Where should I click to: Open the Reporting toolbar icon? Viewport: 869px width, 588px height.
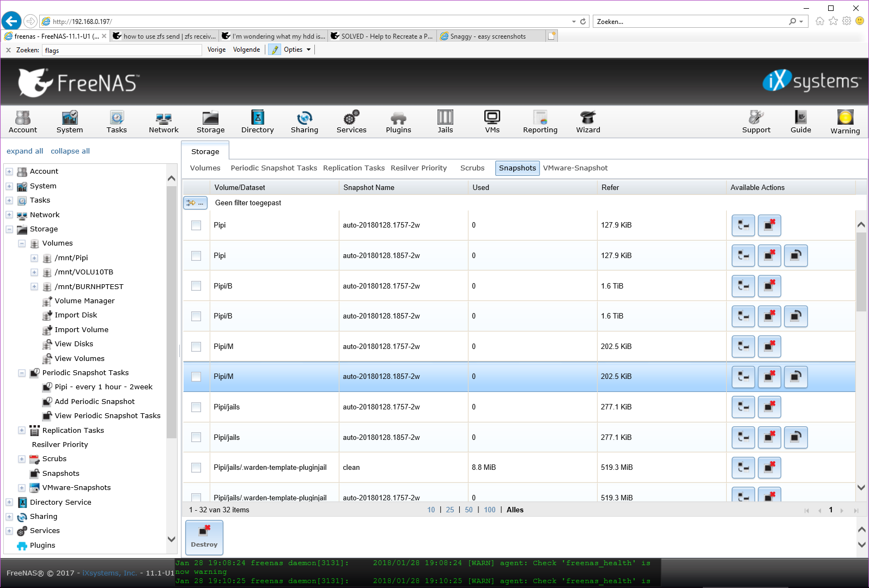pos(540,122)
